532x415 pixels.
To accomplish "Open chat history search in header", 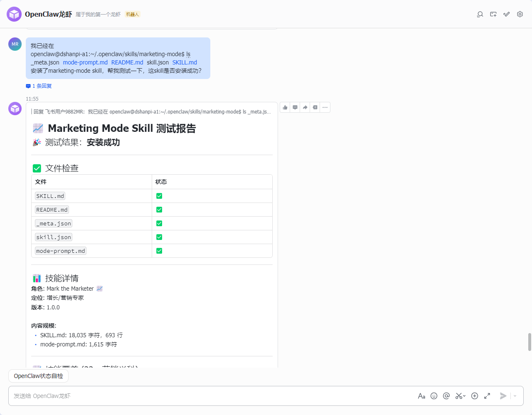I will click(480, 14).
